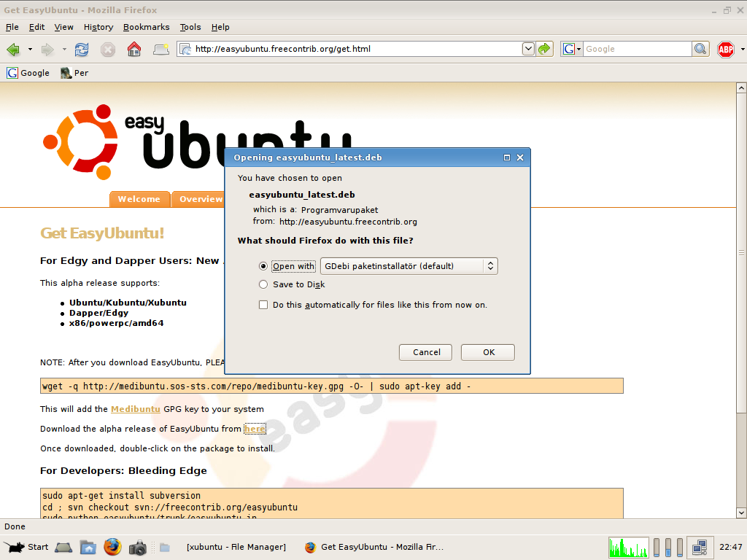This screenshot has height=560, width=747.
Task: Launch the camera screenshot tool in taskbar
Action: point(138,548)
